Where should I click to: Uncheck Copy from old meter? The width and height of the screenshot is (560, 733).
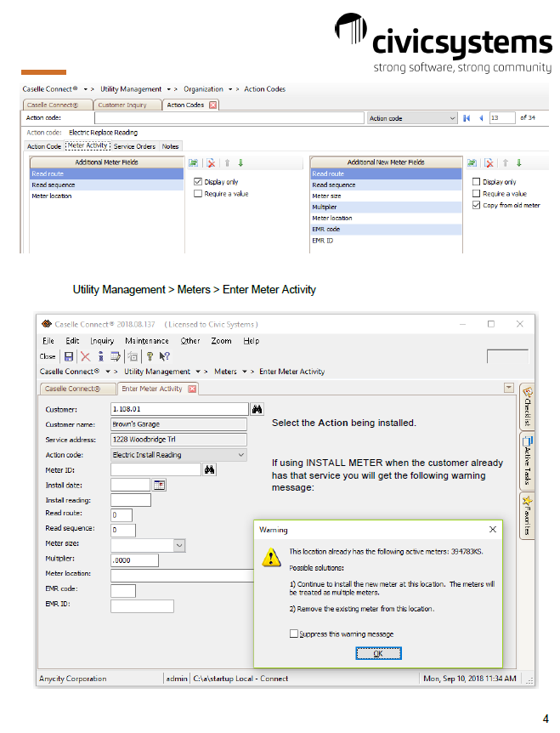click(x=477, y=205)
